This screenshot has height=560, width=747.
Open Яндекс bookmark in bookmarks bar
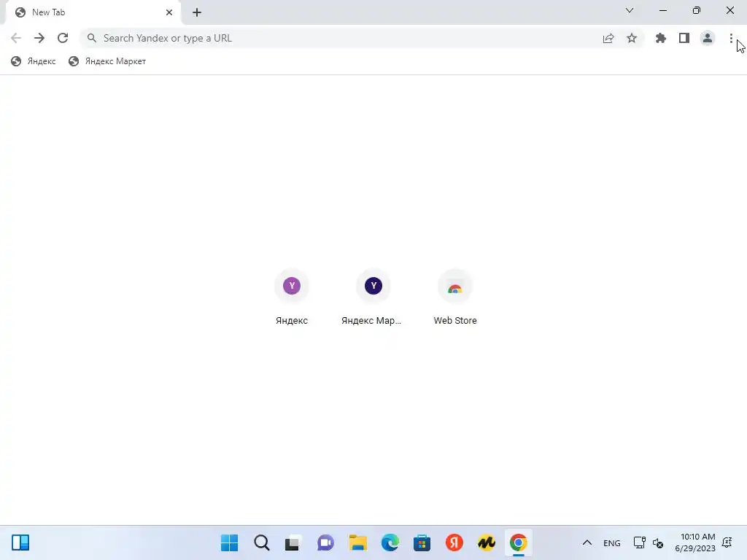[x=34, y=61]
